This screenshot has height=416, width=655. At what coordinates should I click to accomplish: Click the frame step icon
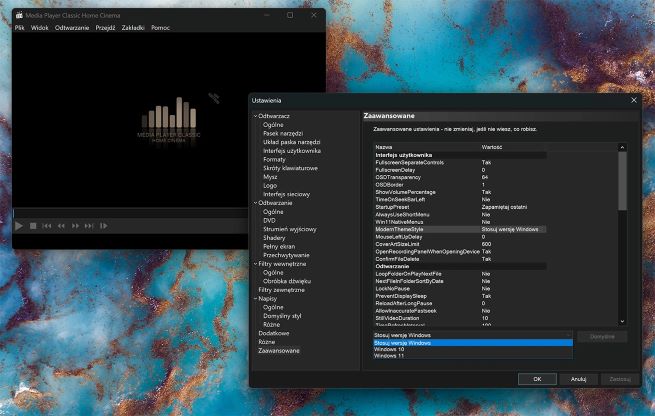click(x=103, y=226)
